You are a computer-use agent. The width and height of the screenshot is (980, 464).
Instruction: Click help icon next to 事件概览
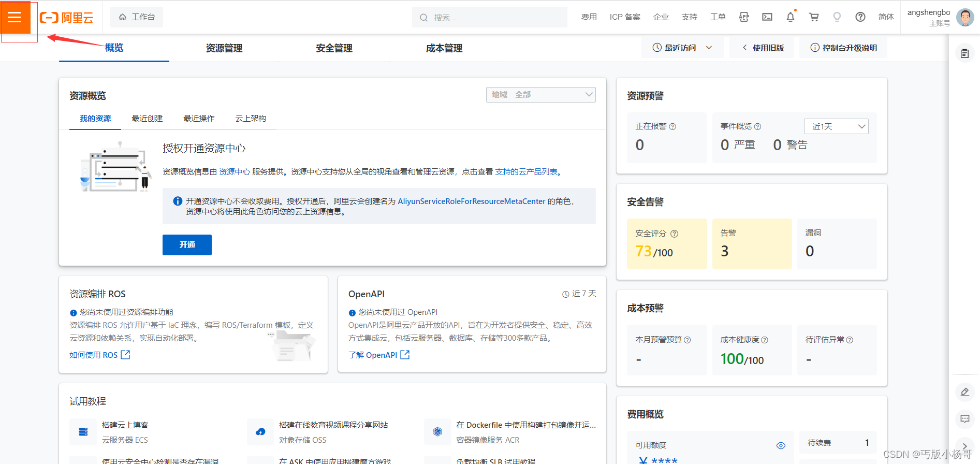click(x=757, y=126)
